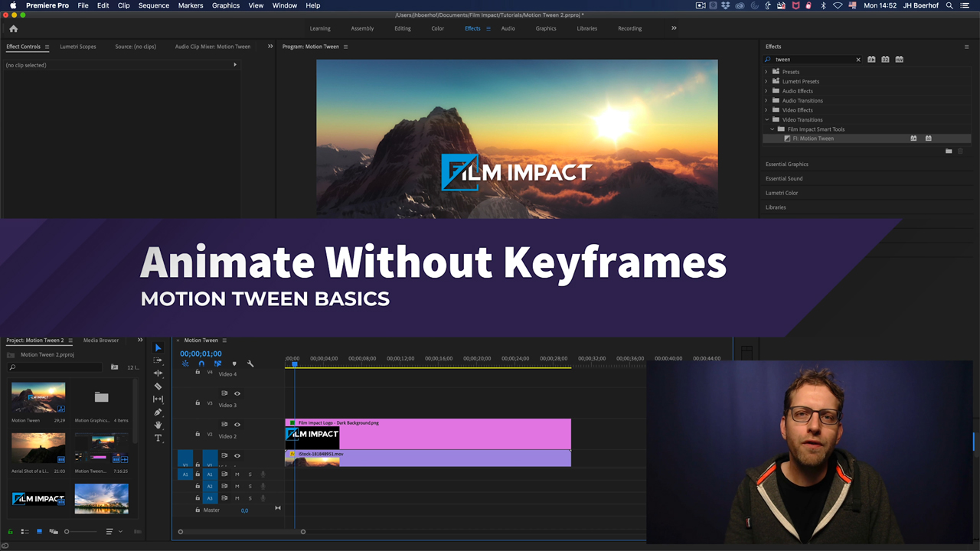Select the Selection tool arrow

[158, 347]
